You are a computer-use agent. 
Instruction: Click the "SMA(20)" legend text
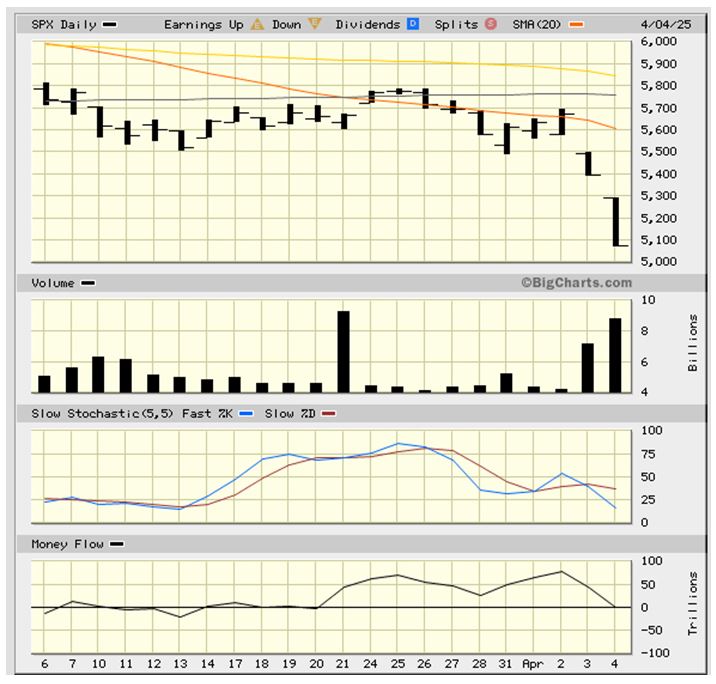[537, 25]
